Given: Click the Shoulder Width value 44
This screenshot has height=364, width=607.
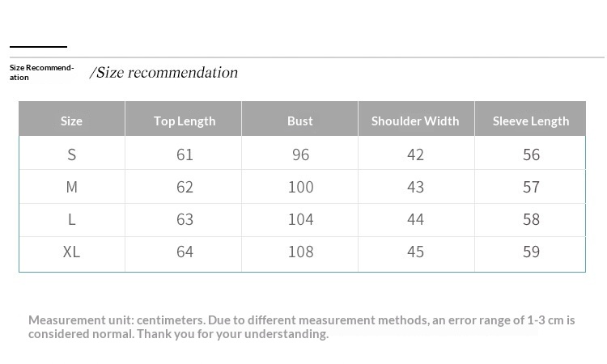Looking at the screenshot, I should (415, 219).
